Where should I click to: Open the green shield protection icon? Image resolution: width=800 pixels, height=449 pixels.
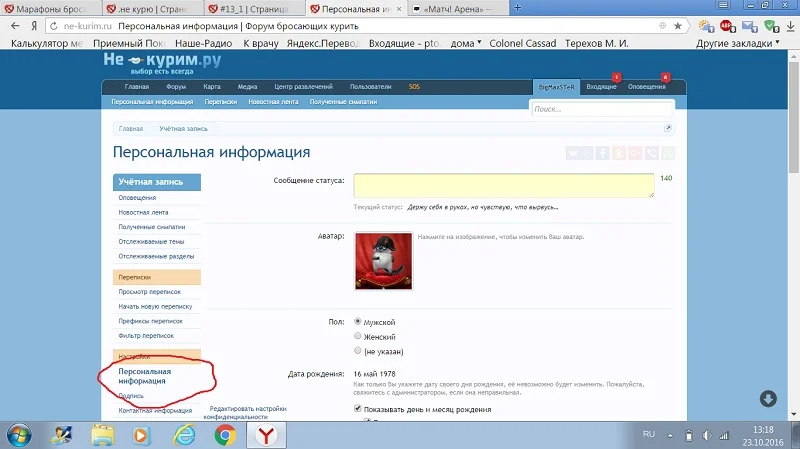(x=771, y=26)
